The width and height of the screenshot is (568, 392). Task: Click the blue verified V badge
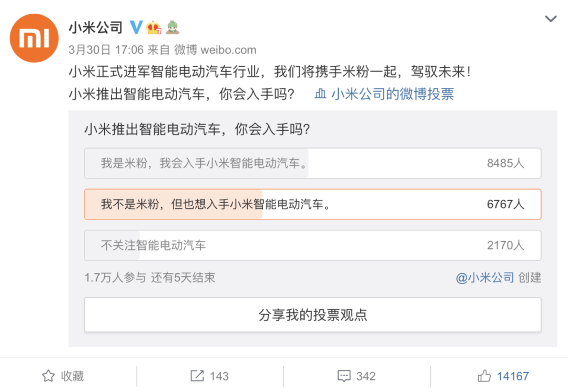click(x=136, y=27)
